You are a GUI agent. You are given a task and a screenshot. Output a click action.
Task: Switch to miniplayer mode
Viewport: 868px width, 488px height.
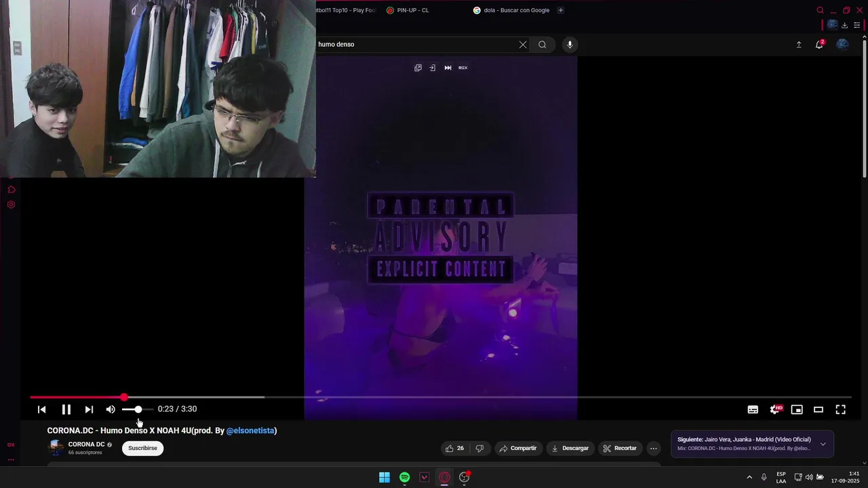797,409
